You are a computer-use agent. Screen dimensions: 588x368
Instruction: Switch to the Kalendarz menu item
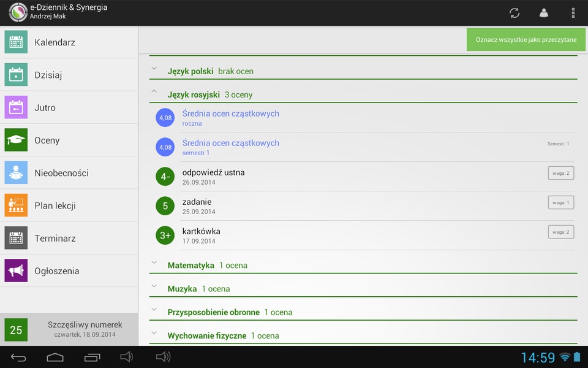click(69, 42)
